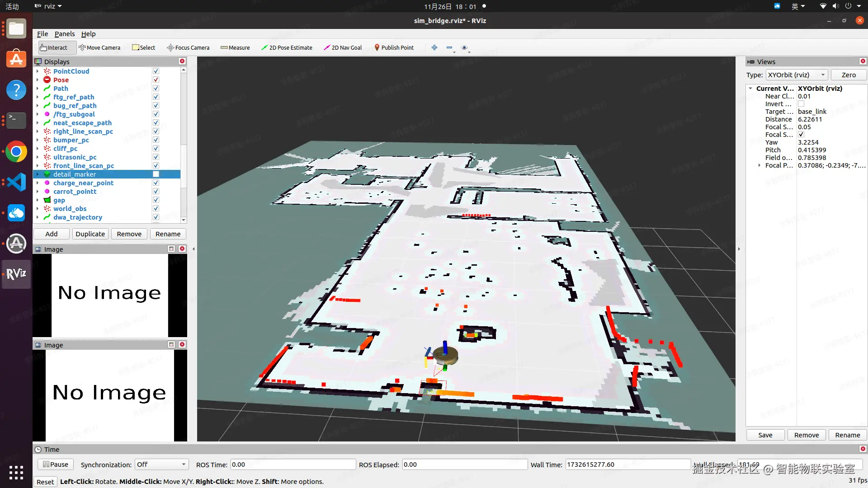Screen dimensions: 868x488
Task: Open the Synchronization dropdown
Action: [161, 465]
